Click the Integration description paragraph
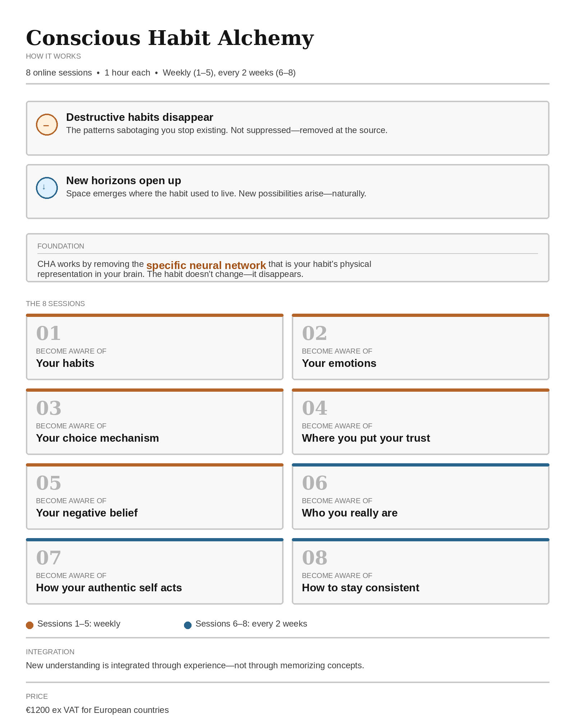Viewport: 575px width, 728px height. click(195, 665)
